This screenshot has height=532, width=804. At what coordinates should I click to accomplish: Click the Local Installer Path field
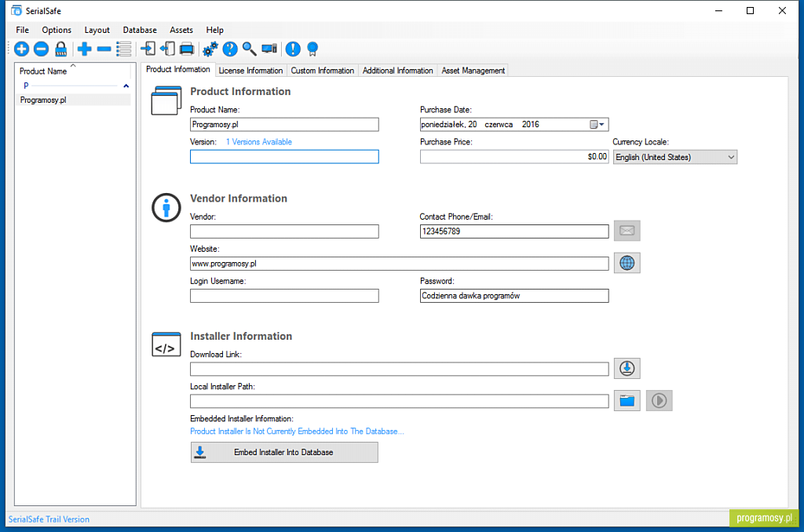point(400,401)
